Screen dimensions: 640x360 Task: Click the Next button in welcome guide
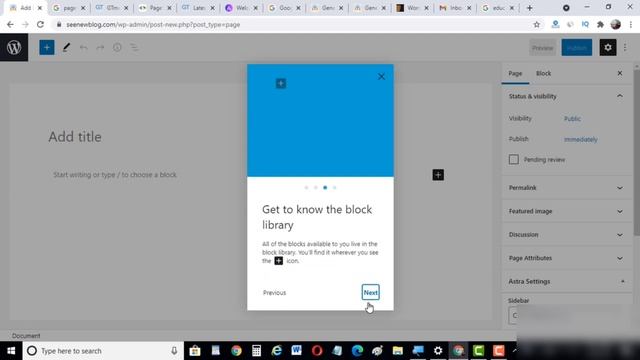[x=371, y=292]
